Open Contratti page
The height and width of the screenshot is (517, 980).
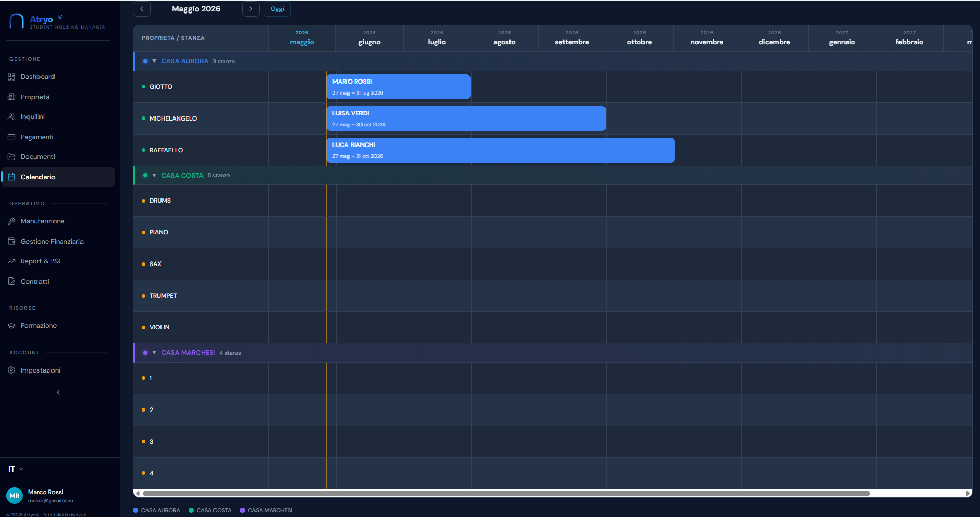58,281
